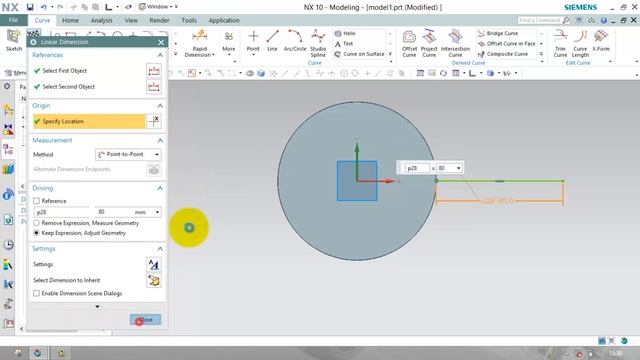Open the Rapid Dimension tool
The height and width of the screenshot is (360, 640).
(x=200, y=43)
